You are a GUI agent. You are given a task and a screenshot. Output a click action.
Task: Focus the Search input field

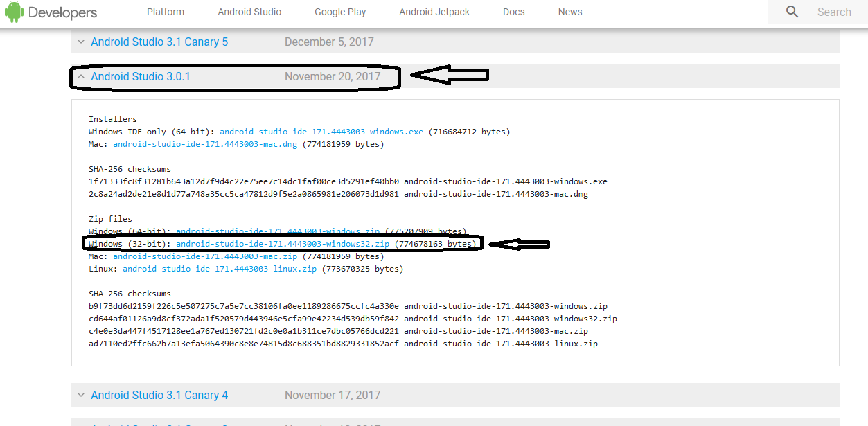click(834, 12)
